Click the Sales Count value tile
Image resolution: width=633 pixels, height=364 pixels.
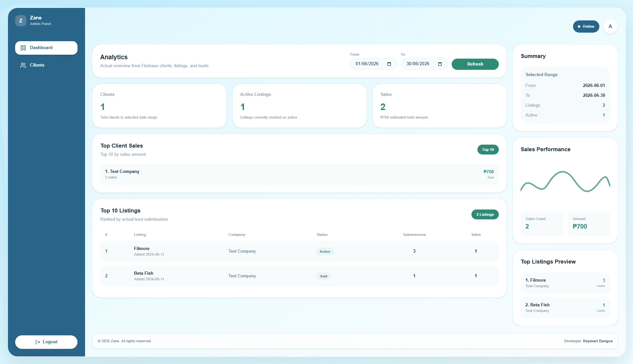[x=542, y=224]
